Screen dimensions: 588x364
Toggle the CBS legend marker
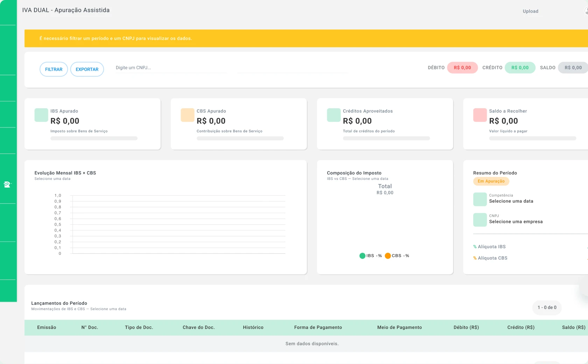pos(388,256)
